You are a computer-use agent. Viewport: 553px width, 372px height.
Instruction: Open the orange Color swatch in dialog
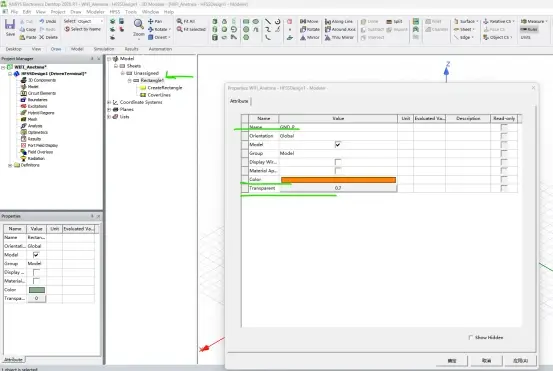tap(338, 180)
